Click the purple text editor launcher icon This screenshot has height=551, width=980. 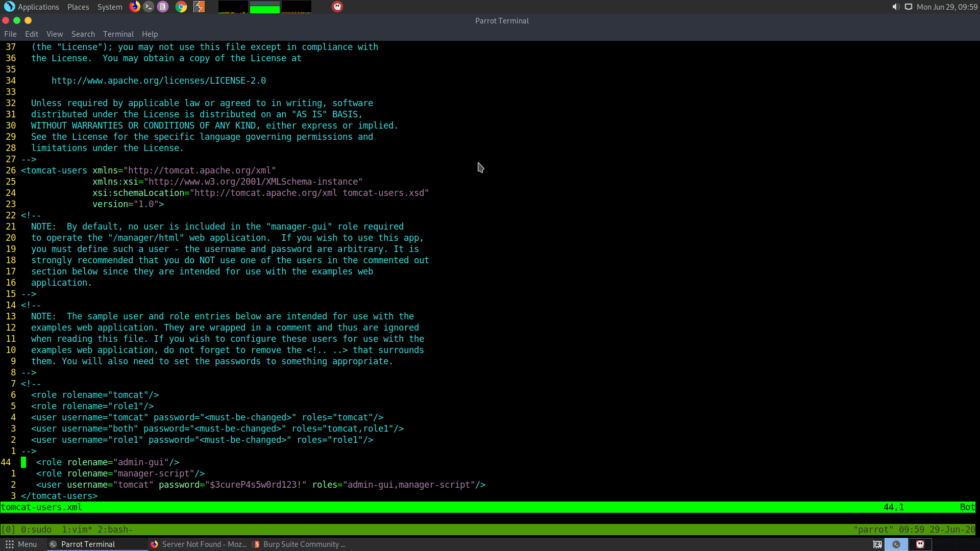163,7
